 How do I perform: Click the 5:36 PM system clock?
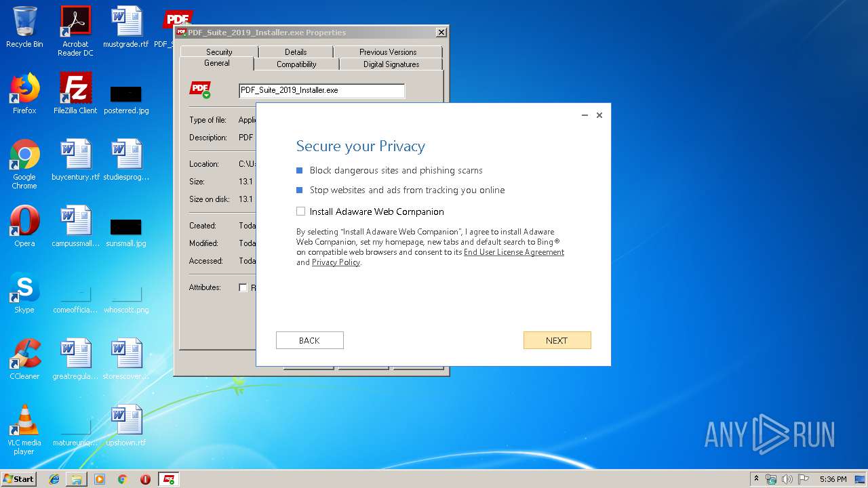click(833, 479)
